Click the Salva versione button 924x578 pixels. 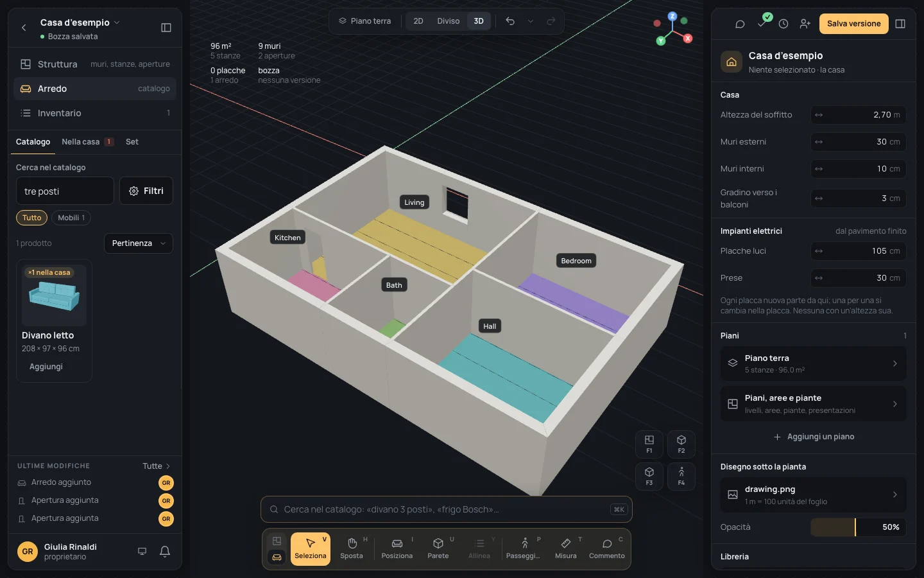coord(853,24)
